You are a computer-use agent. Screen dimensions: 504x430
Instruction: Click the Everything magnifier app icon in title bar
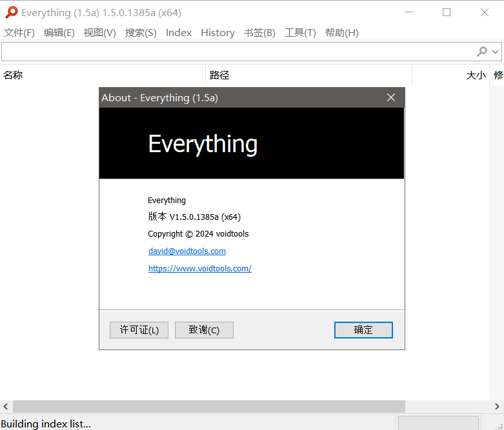[12, 12]
